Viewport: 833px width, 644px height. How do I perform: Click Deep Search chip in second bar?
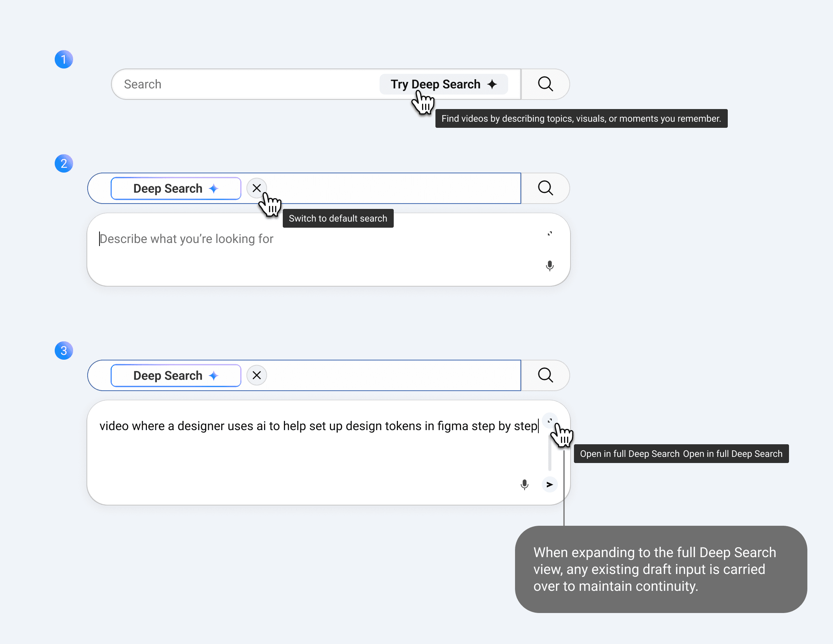point(176,188)
